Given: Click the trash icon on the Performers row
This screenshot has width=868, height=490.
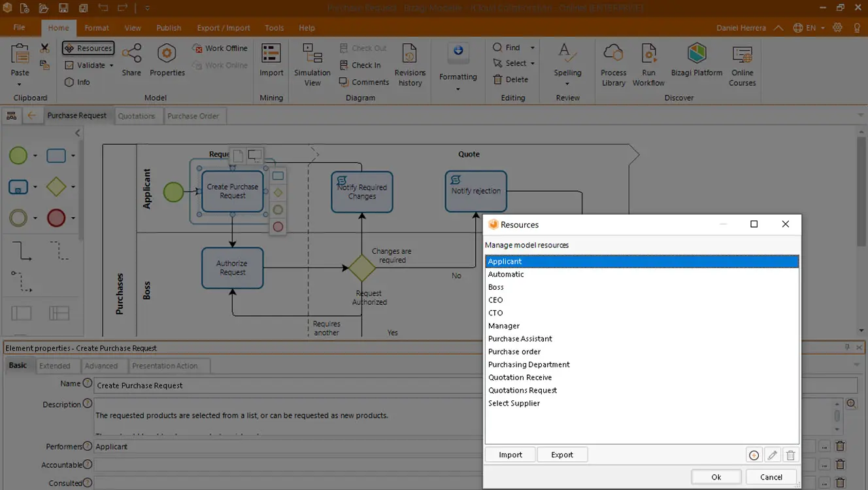Looking at the screenshot, I should pos(841,446).
